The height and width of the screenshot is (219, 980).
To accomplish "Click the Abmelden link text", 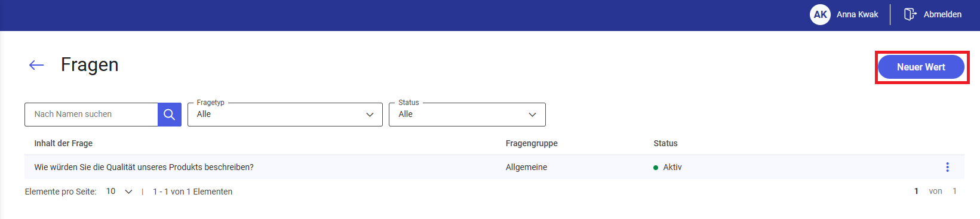I will [x=942, y=14].
